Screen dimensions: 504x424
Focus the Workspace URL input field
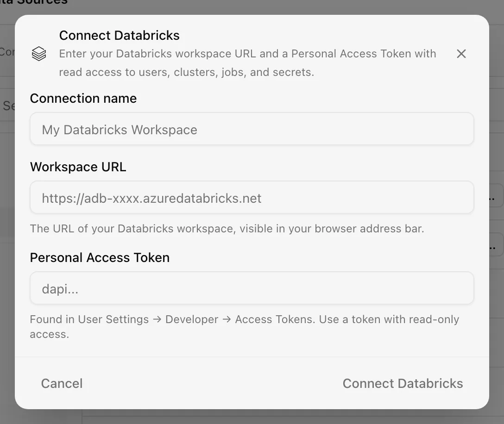pos(252,197)
